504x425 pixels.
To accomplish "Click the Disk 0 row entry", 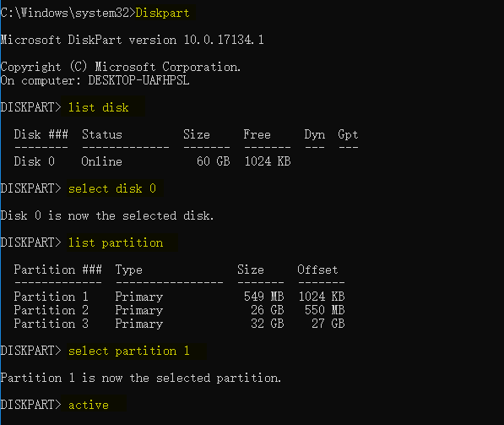I will coord(34,161).
